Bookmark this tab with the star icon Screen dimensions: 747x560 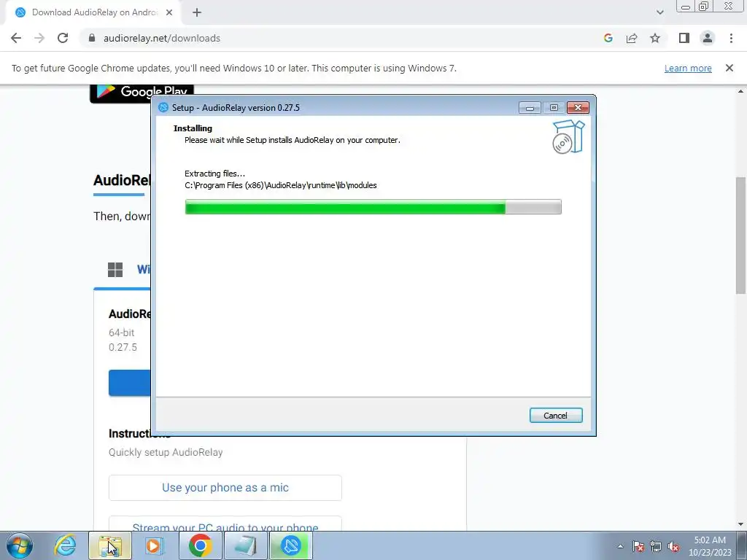pyautogui.click(x=655, y=38)
